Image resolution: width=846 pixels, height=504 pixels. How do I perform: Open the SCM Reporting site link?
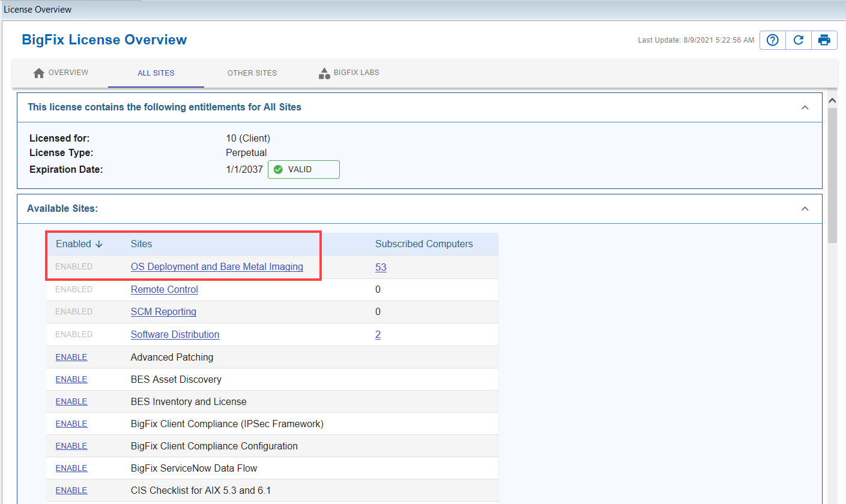(x=163, y=312)
